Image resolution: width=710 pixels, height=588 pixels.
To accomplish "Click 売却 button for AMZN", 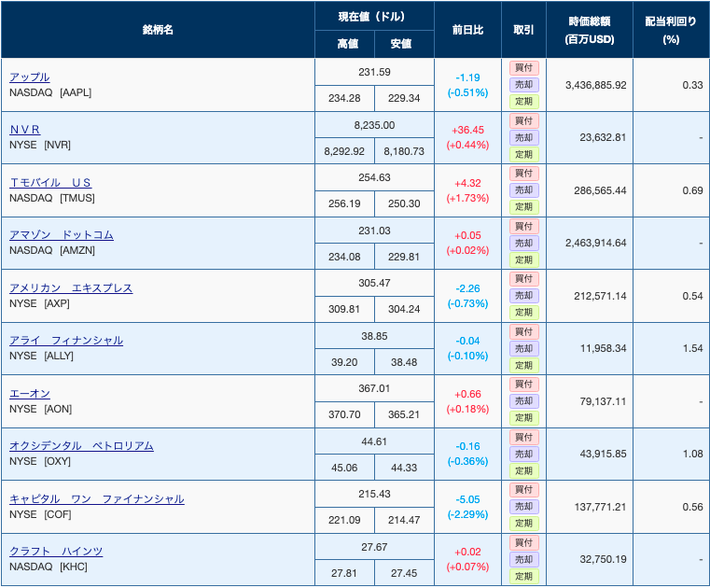I will pyautogui.click(x=524, y=244).
